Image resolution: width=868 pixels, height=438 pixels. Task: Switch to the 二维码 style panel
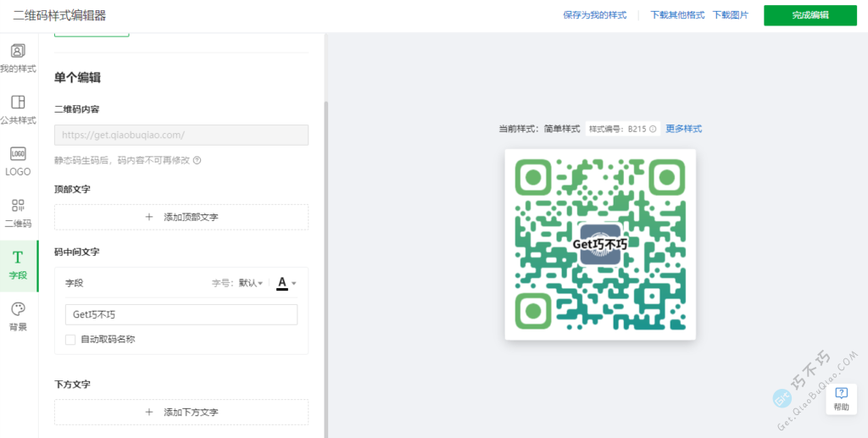(18, 212)
